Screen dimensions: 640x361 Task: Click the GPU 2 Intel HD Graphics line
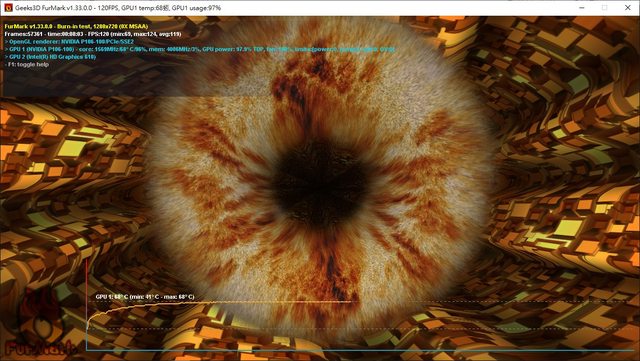[x=50, y=57]
